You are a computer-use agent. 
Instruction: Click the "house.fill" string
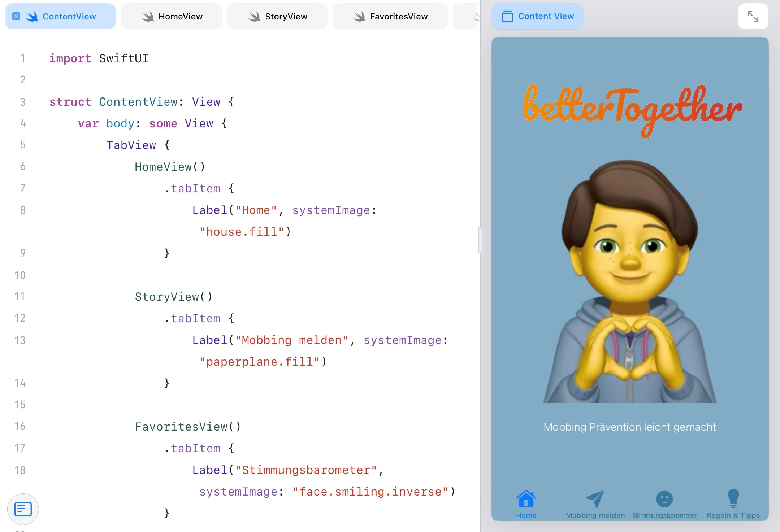(x=242, y=232)
